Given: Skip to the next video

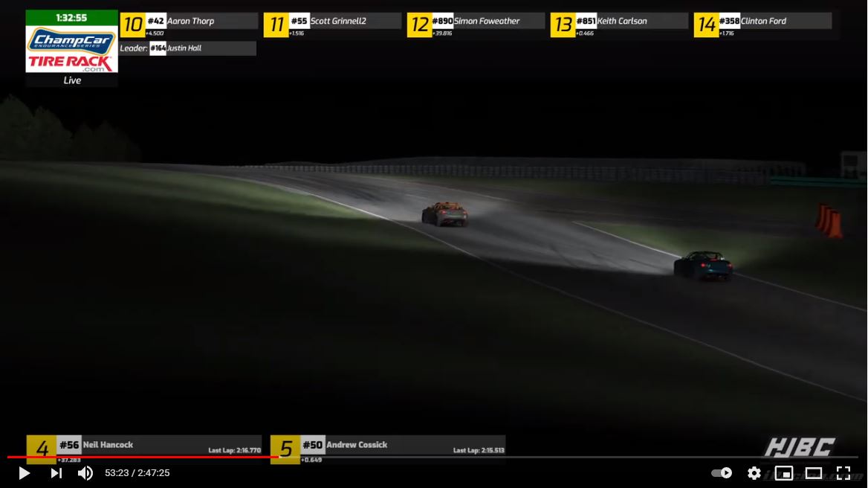Looking at the screenshot, I should pyautogui.click(x=56, y=473).
